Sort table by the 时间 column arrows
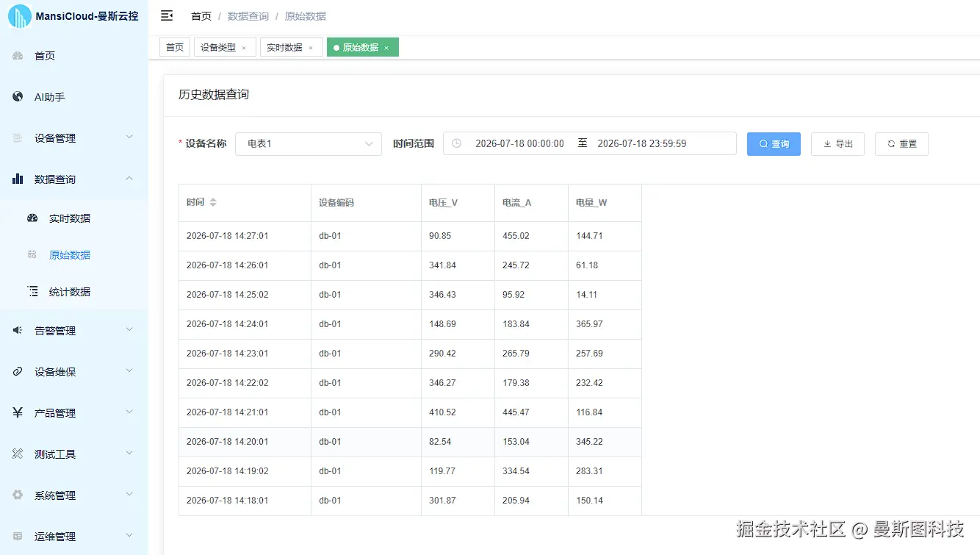 point(213,202)
